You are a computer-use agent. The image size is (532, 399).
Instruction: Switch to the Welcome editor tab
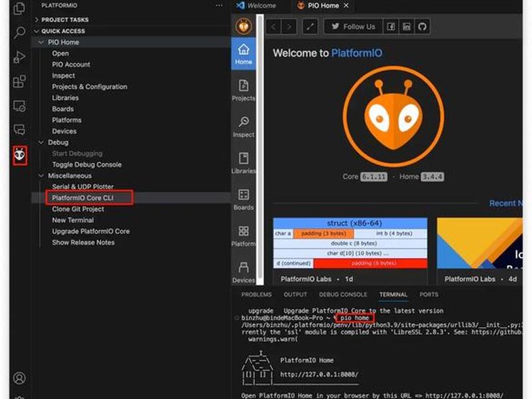pyautogui.click(x=257, y=5)
